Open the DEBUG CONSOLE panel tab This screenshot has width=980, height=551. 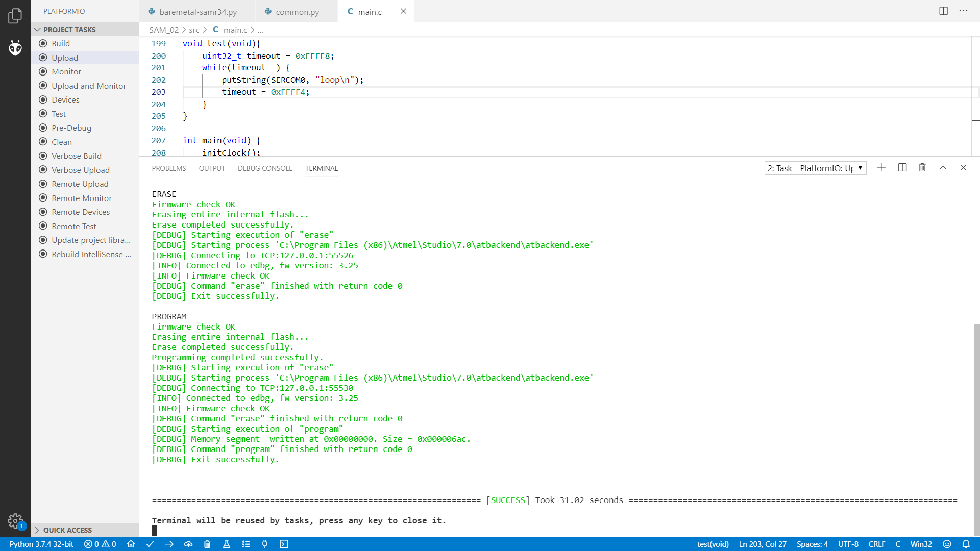pos(265,168)
